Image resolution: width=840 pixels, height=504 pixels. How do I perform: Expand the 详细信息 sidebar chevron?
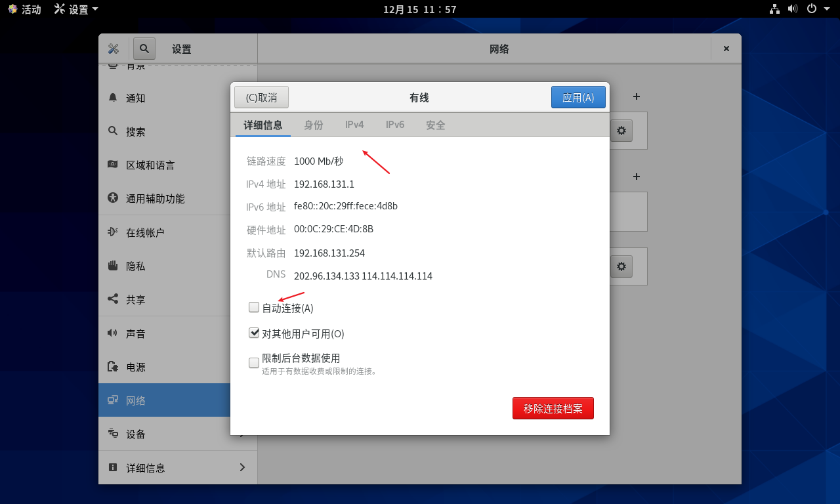pyautogui.click(x=242, y=467)
